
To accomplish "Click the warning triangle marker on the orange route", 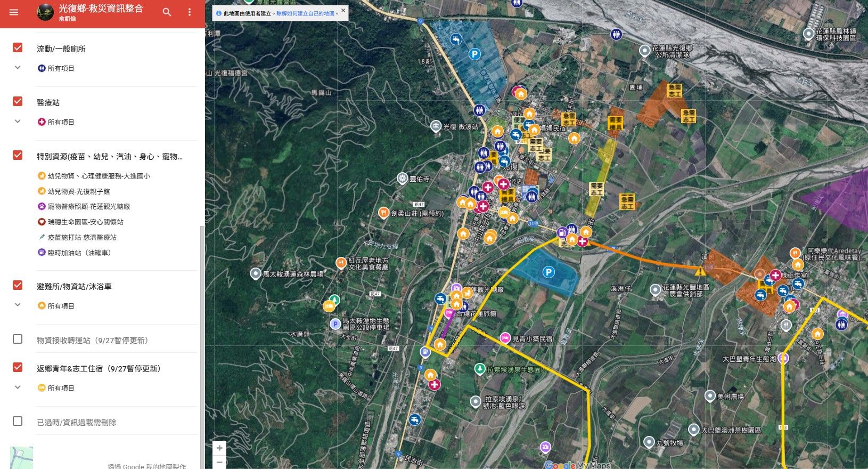I will (700, 271).
